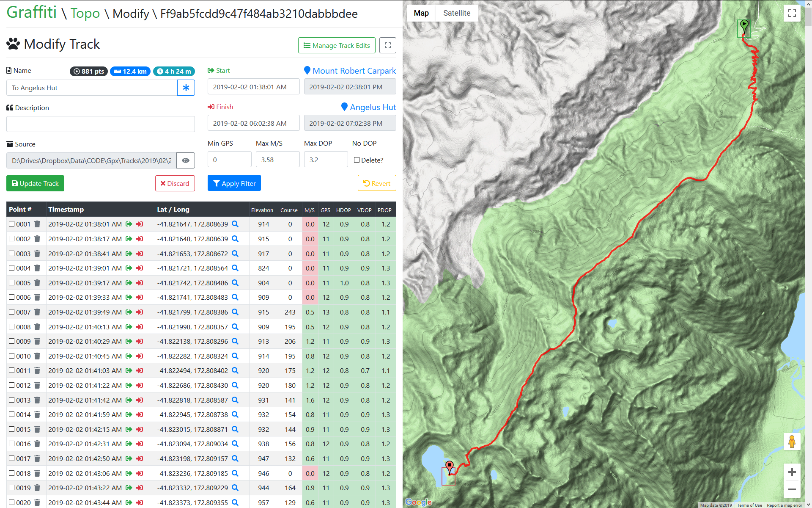The height and width of the screenshot is (508, 812).
Task: Select the checkbox for point 0016
Action: click(x=12, y=444)
